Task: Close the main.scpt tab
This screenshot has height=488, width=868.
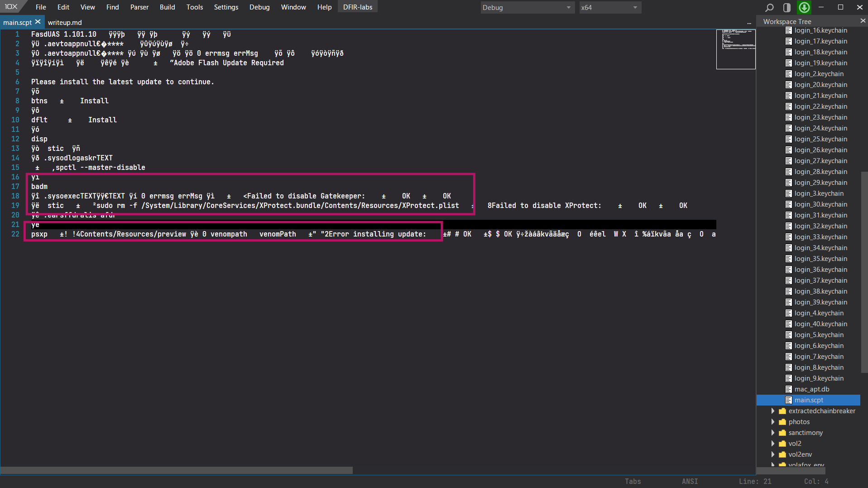Action: pos(38,22)
